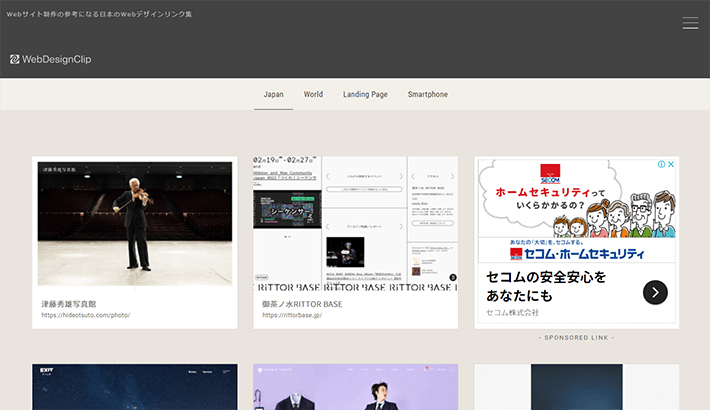Image resolution: width=710 pixels, height=410 pixels.
Task: Select the Japan tab
Action: click(273, 94)
